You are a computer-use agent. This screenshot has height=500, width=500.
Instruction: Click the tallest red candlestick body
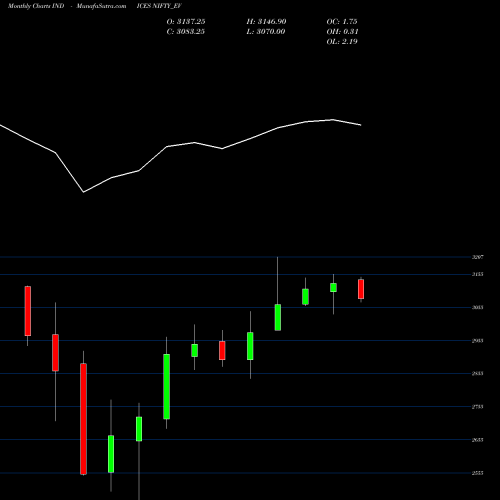83,419
